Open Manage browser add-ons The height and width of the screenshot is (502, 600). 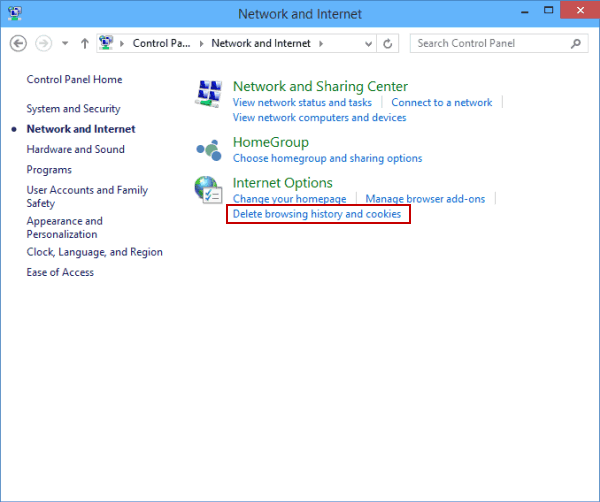point(425,199)
